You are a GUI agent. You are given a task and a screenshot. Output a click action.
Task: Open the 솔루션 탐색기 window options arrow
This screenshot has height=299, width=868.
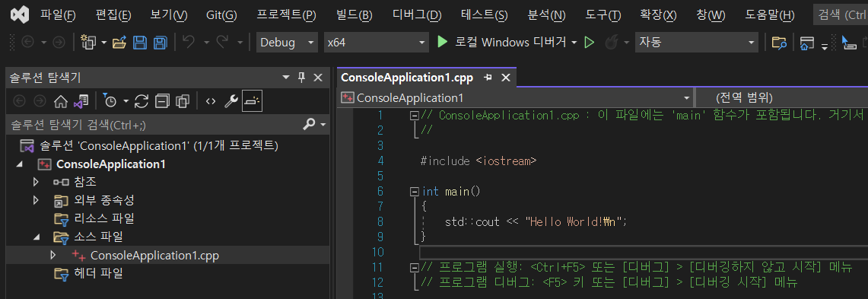pyautogui.click(x=285, y=78)
